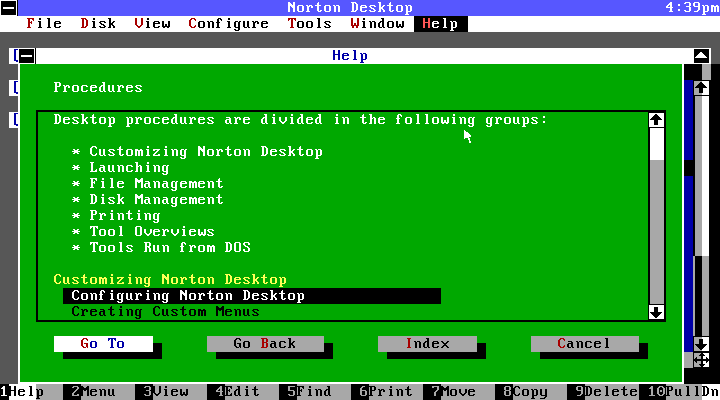The height and width of the screenshot is (400, 720).
Task: Click F6 Print in the function key bar
Action: (x=386, y=392)
